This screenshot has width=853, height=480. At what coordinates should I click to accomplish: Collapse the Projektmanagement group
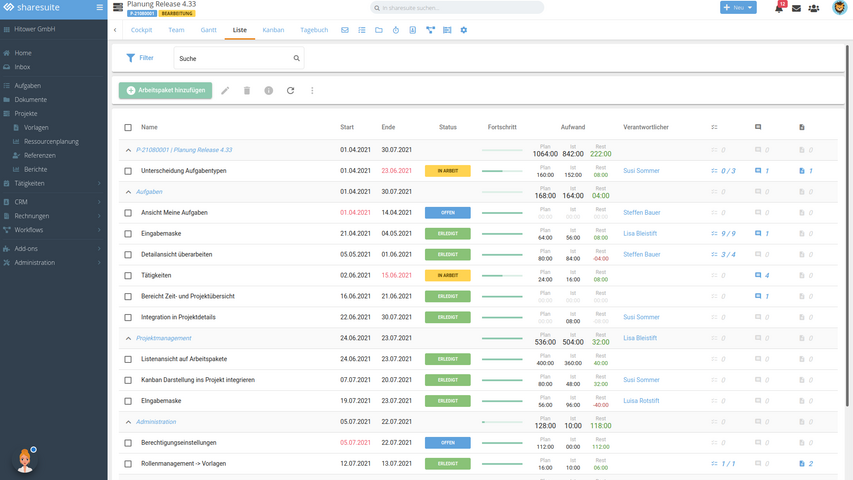point(128,338)
